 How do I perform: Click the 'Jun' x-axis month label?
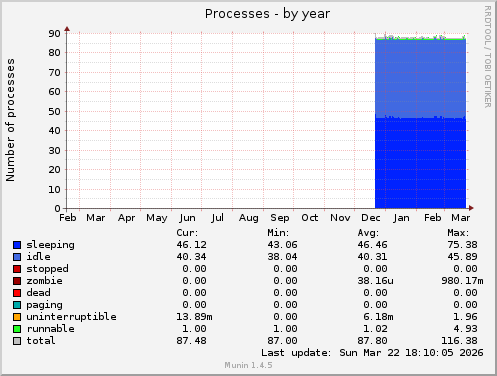pos(187,218)
